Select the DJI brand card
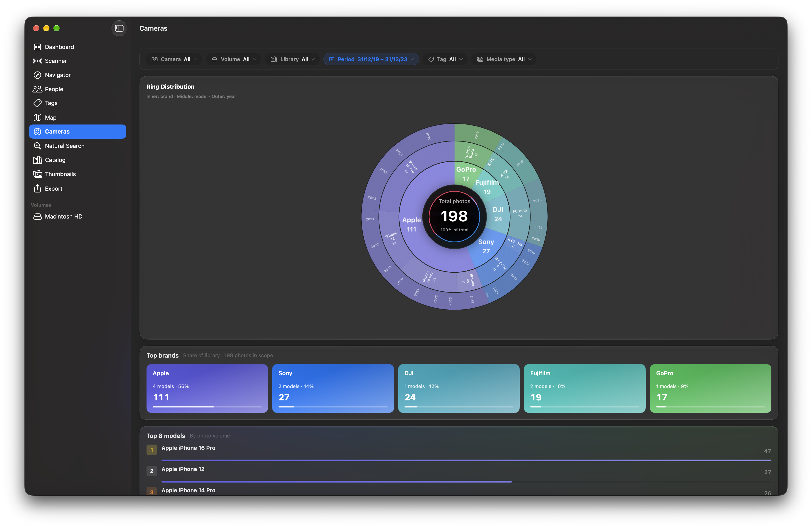Image resolution: width=812 pixels, height=528 pixels. (459, 388)
